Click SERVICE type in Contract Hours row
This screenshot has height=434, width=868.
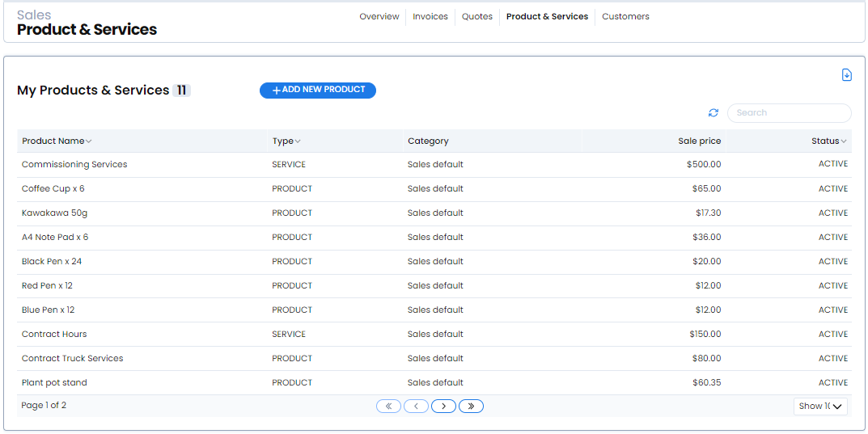pyautogui.click(x=289, y=335)
